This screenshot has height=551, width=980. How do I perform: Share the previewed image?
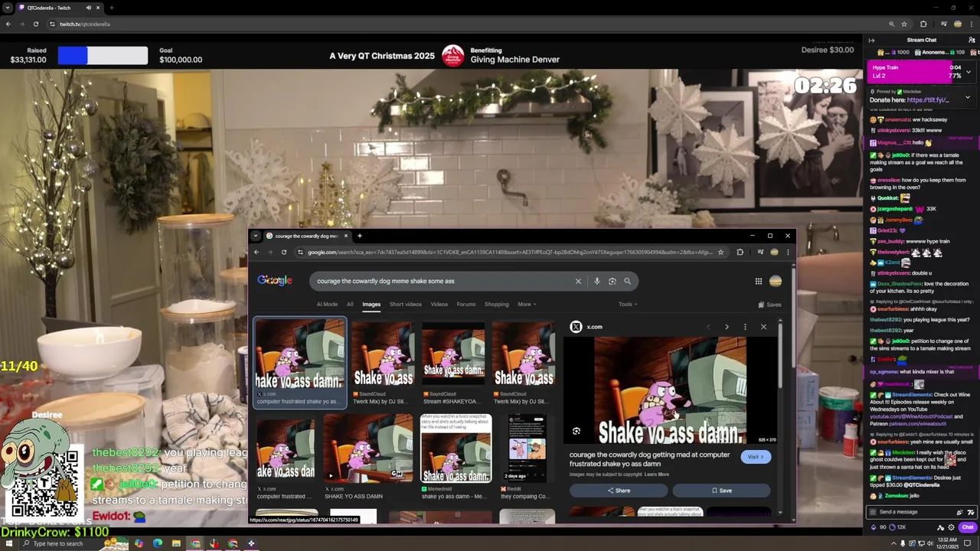coord(619,491)
